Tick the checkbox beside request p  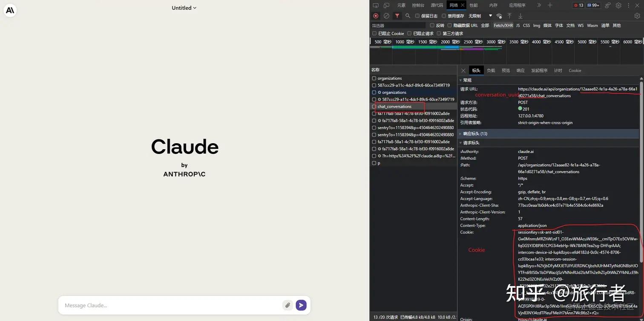click(x=374, y=163)
